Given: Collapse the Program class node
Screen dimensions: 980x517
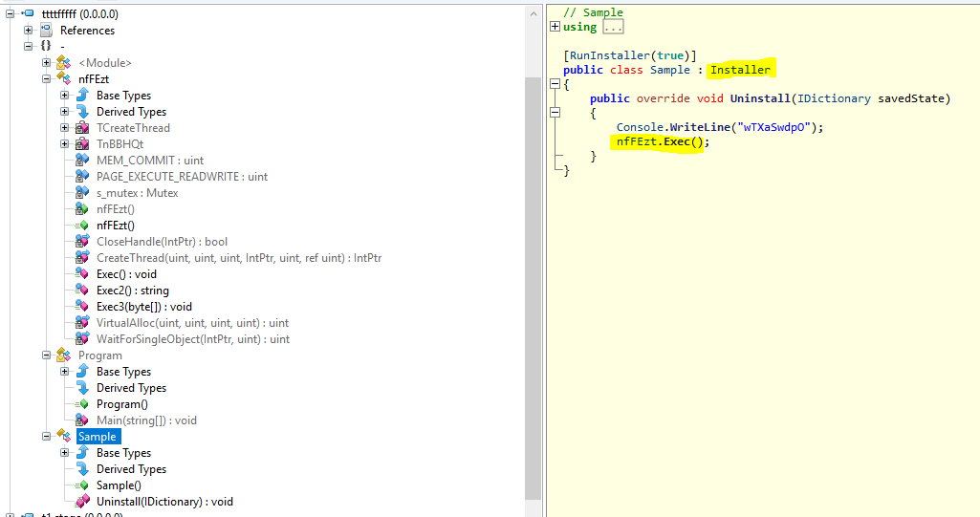Looking at the screenshot, I should point(46,355).
